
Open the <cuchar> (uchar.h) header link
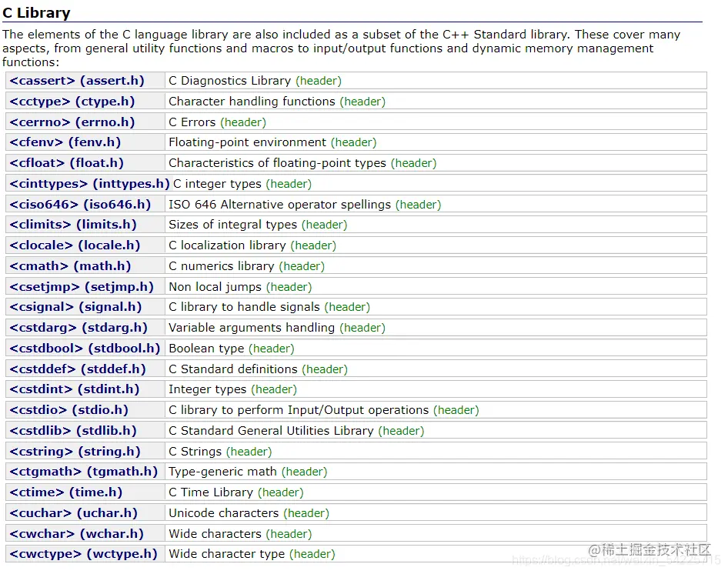tap(73, 513)
